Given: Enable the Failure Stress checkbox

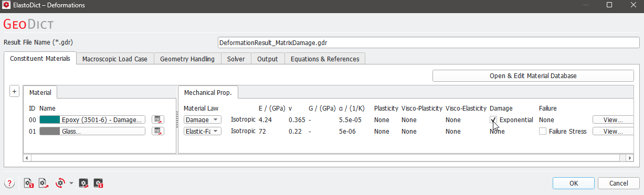Looking at the screenshot, I should 543,131.
